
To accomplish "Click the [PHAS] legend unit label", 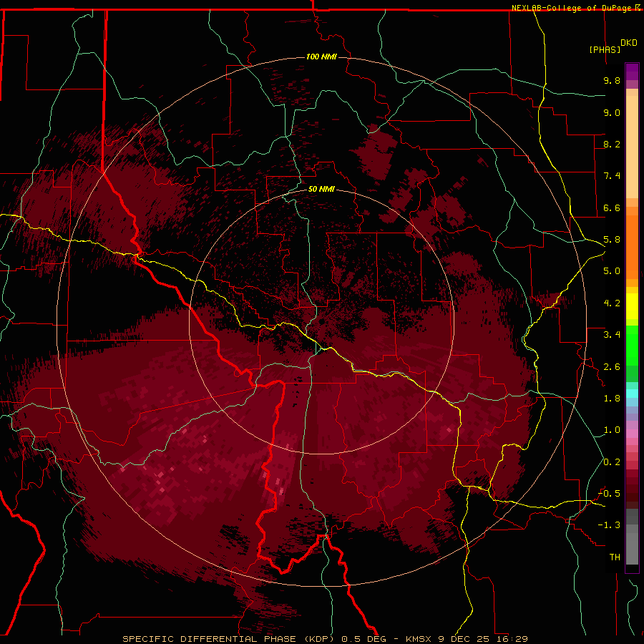I will [605, 49].
